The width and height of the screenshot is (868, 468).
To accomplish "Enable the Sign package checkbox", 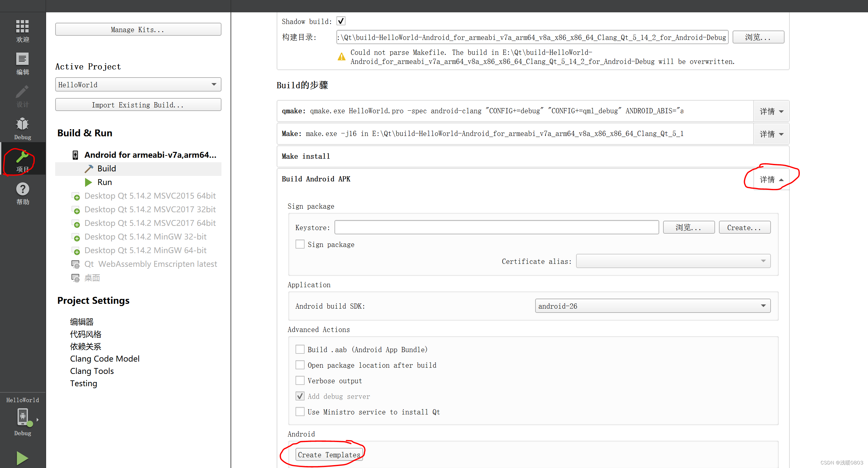I will [x=299, y=244].
